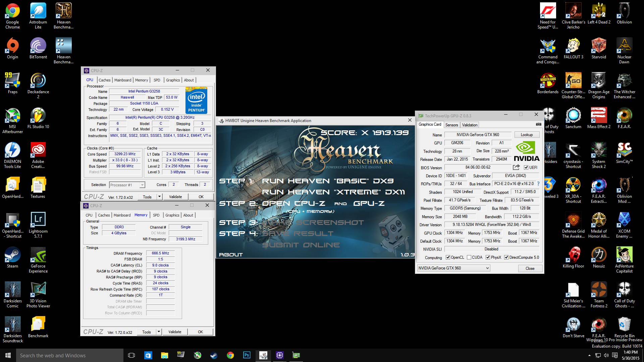Toggle the DirectCompute 5.0 checkbox
This screenshot has width=644, height=362.
pos(506,257)
